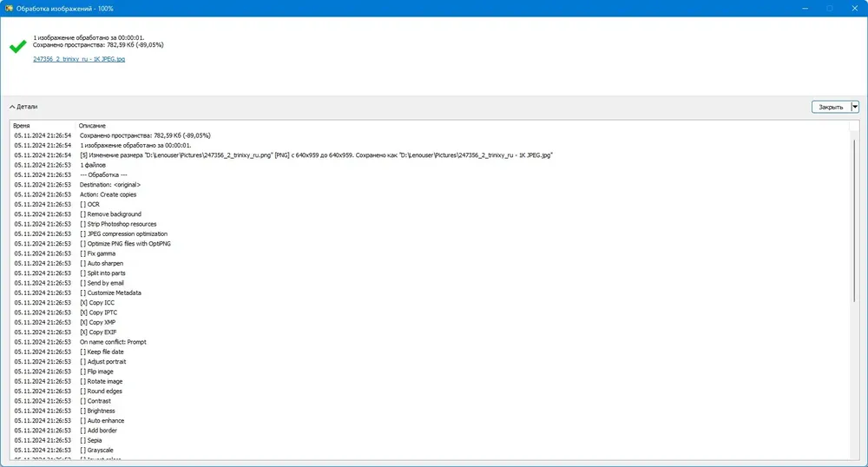The image size is (868, 467).
Task: Select the '1 файлов' log row
Action: pyautogui.click(x=430, y=165)
